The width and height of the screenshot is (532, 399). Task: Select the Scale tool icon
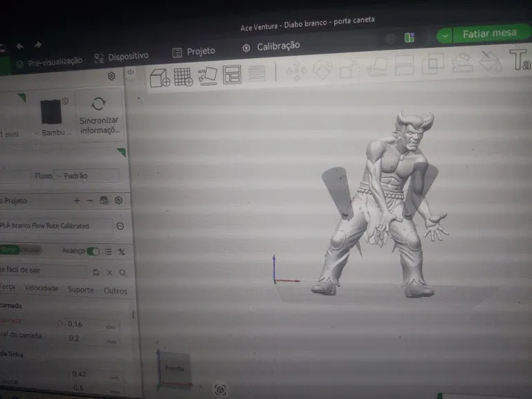click(x=349, y=68)
